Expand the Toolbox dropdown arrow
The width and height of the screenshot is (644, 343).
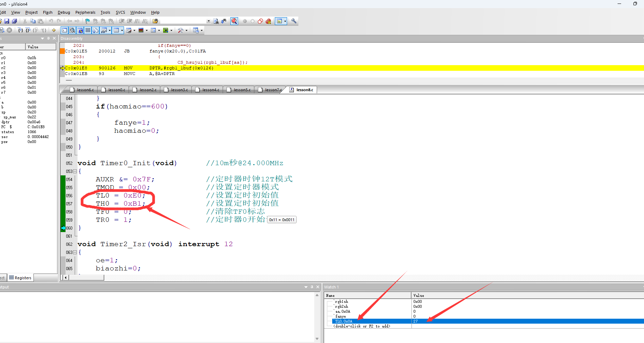point(186,30)
